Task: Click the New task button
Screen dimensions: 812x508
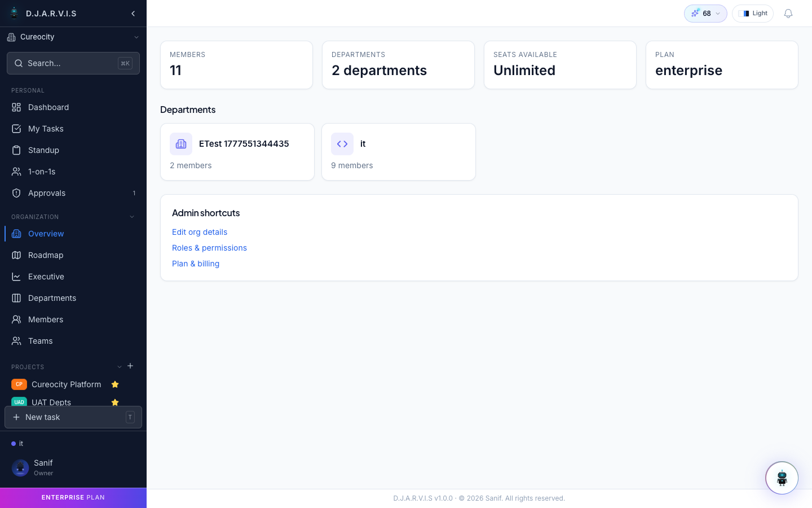Action: click(73, 417)
